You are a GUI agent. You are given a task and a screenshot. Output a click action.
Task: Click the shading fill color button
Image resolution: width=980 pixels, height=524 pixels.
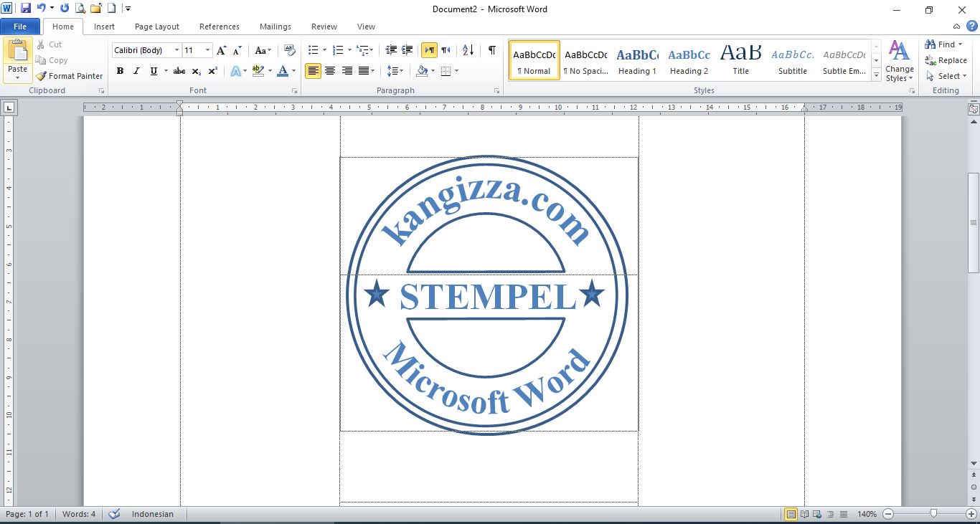(x=422, y=71)
